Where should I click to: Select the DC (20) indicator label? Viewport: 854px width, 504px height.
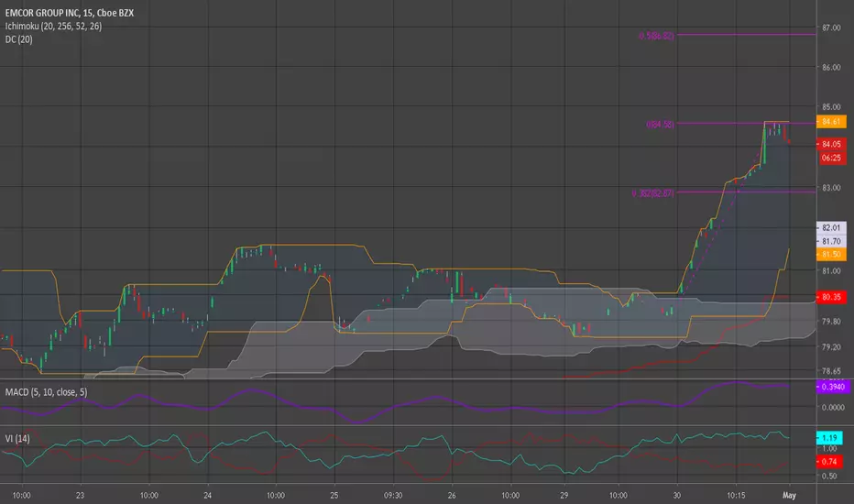(x=18, y=39)
